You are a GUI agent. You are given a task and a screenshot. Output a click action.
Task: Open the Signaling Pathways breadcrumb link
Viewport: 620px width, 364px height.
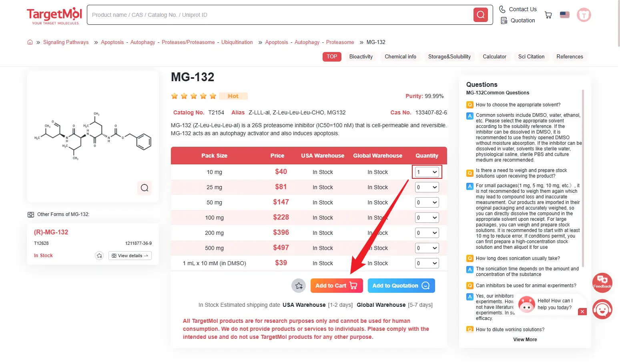(x=66, y=42)
